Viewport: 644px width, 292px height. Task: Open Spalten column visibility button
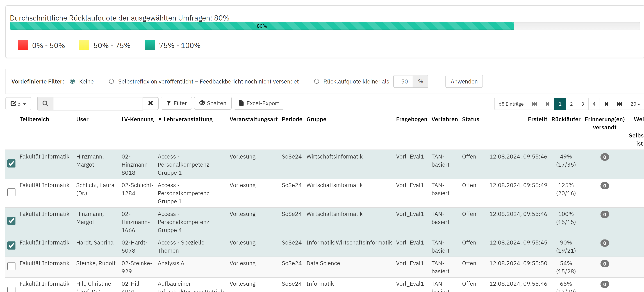(213, 103)
